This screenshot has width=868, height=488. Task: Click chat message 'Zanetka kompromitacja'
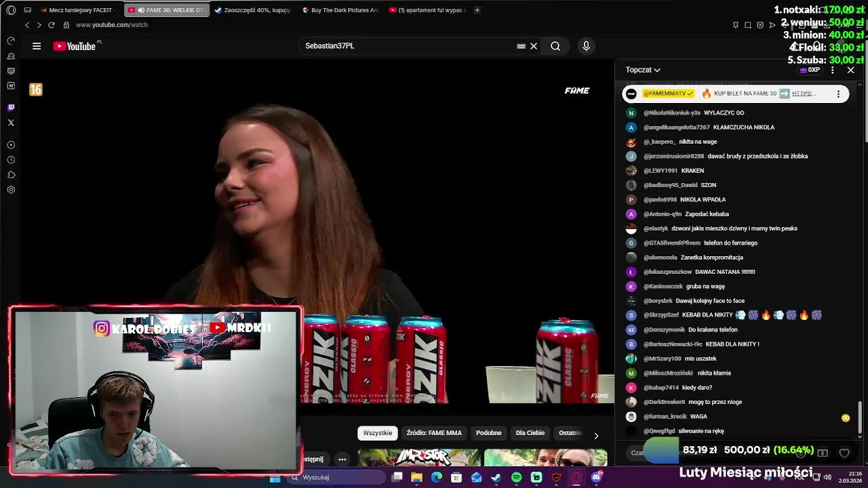(712, 258)
